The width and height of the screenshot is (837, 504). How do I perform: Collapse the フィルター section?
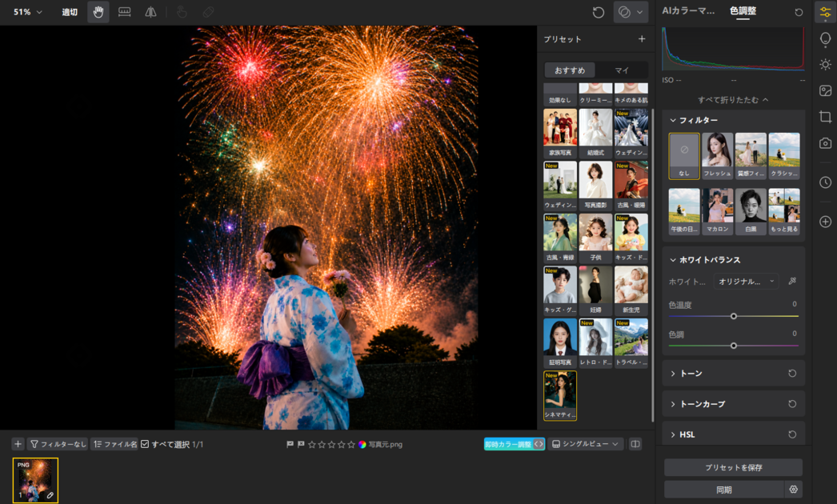pyautogui.click(x=673, y=120)
